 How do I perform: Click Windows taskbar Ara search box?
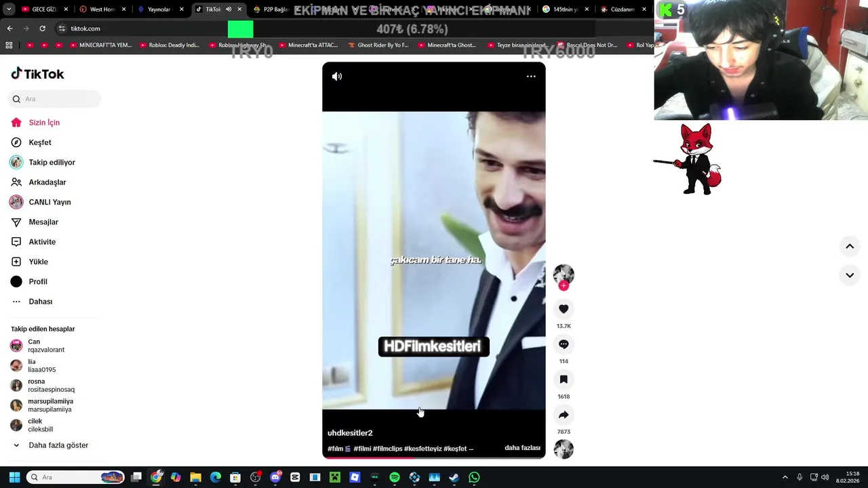pyautogui.click(x=75, y=477)
